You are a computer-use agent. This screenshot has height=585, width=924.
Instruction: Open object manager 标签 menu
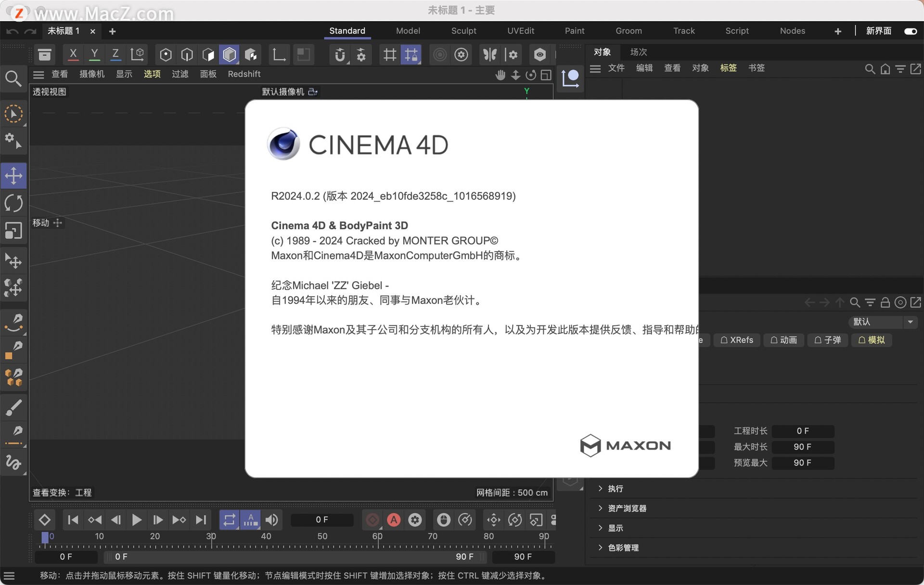click(729, 68)
